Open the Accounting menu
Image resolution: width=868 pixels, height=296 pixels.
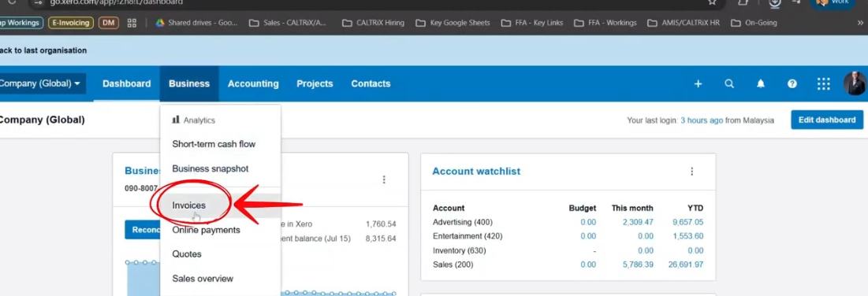pos(253,83)
